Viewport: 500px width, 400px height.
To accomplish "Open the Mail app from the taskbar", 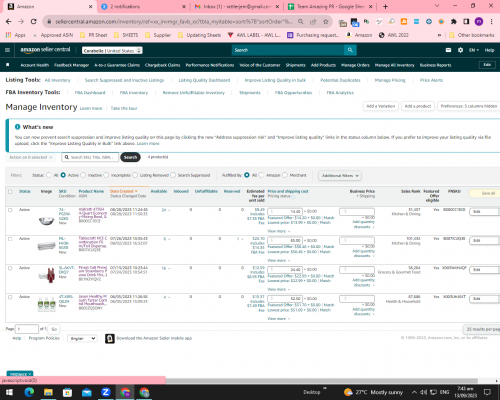I will (87, 392).
